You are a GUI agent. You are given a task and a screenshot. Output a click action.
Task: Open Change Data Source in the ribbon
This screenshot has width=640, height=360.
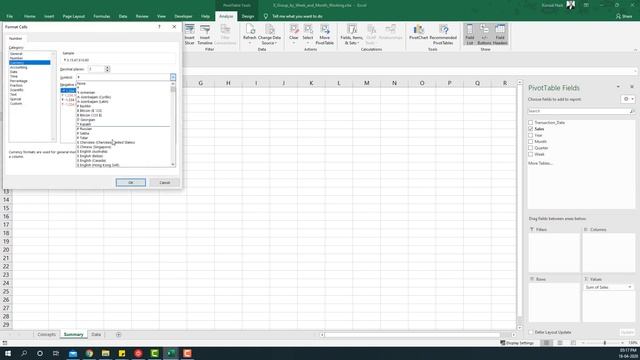pos(269,34)
